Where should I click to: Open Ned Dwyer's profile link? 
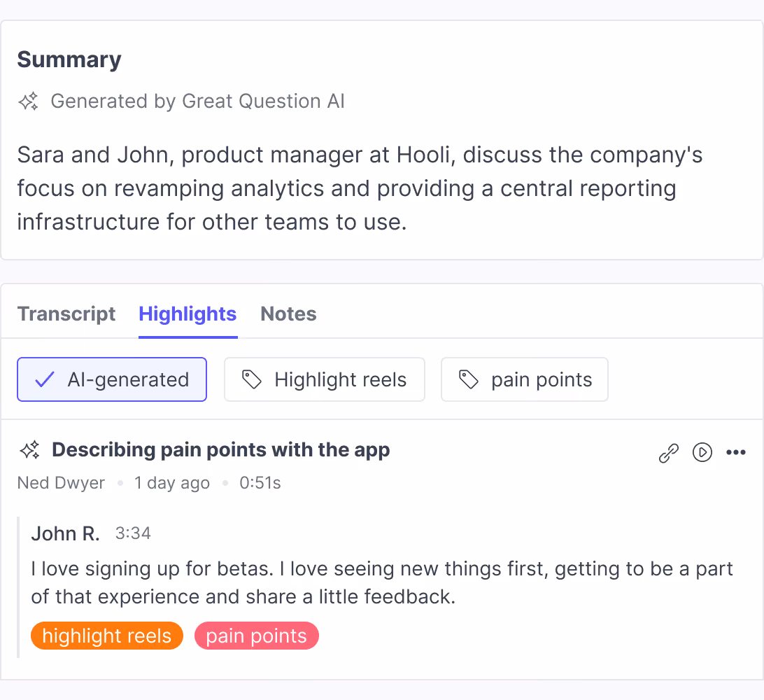click(61, 482)
